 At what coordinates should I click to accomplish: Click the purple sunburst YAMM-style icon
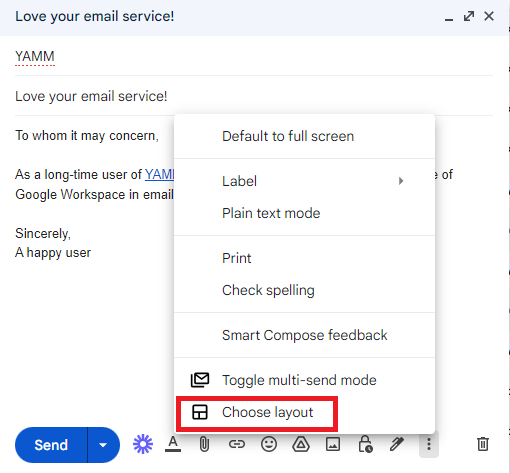[x=143, y=444]
